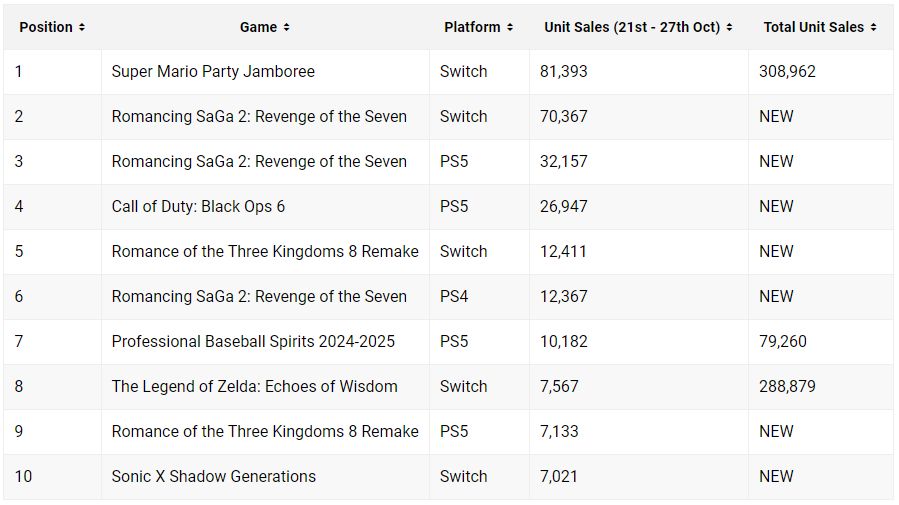Click Call of Duty: Black Ops 6
Screen dimensions: 899x505
pyautogui.click(x=198, y=207)
